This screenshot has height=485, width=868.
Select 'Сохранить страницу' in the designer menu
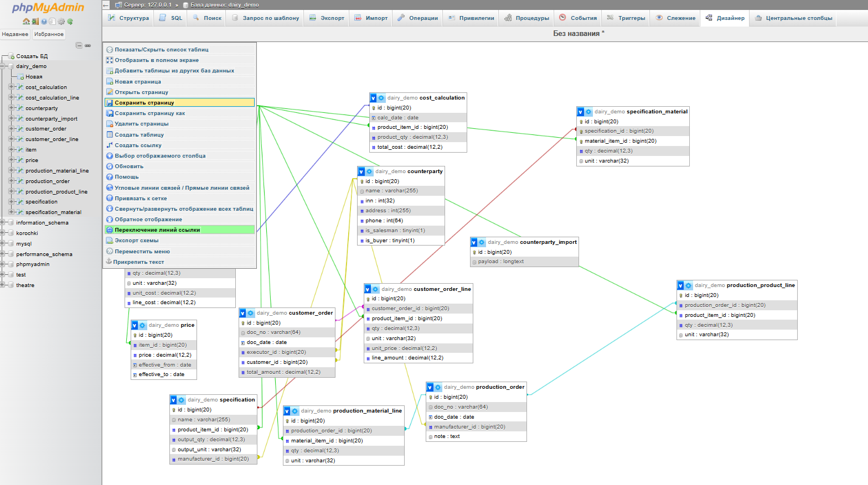click(144, 103)
